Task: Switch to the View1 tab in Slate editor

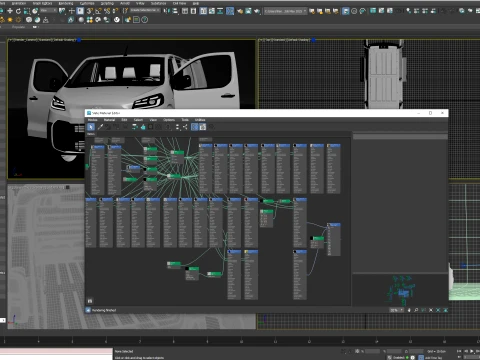Action: (91, 134)
